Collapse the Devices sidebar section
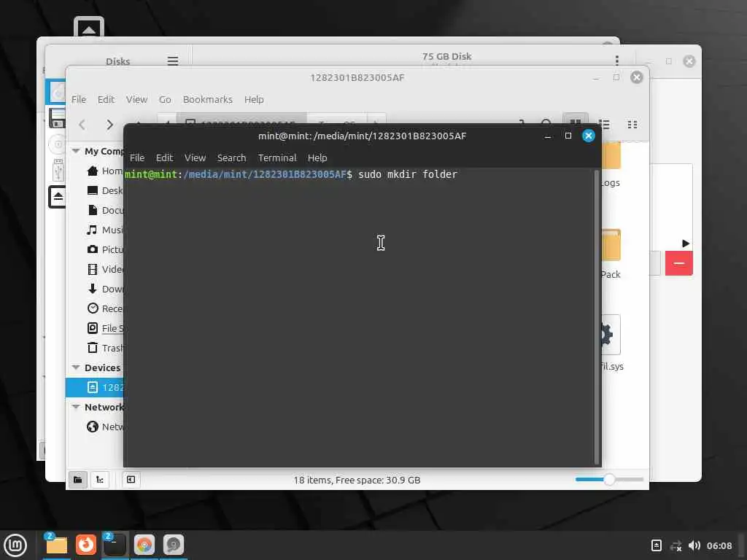Screen dimensions: 747x560 [76, 367]
